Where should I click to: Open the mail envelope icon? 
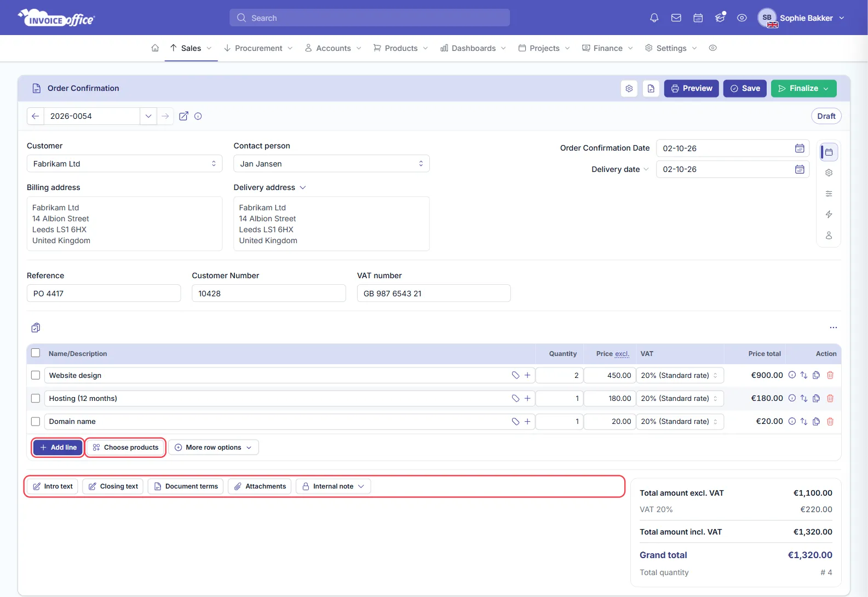pyautogui.click(x=676, y=18)
